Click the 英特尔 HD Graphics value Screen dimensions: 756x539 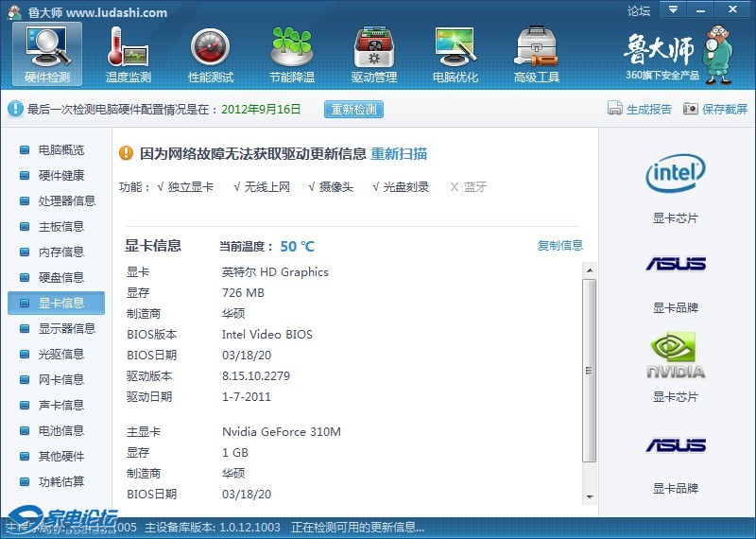click(275, 272)
